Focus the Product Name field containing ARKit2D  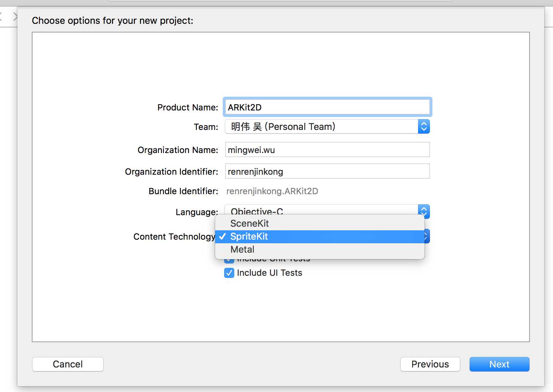click(x=327, y=107)
